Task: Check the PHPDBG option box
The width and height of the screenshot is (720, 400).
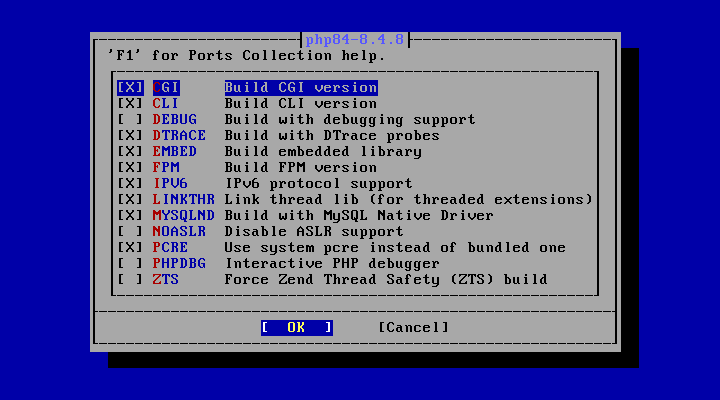Action: pos(130,264)
